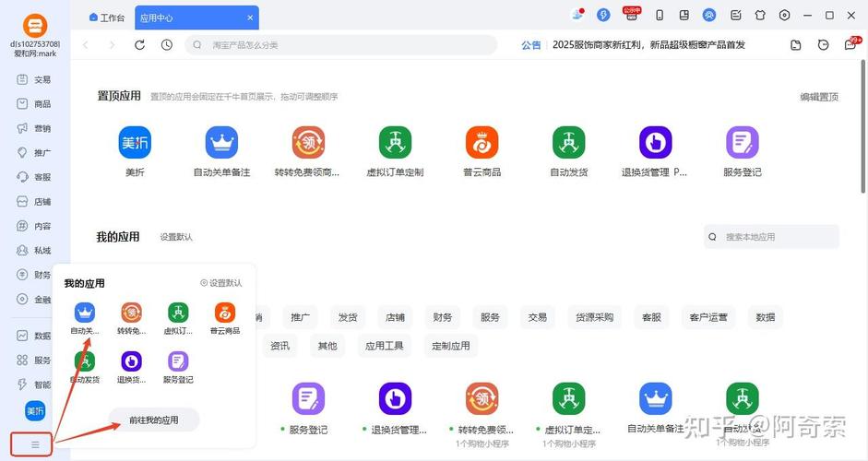
Task: Close the 应用中心 tab
Action: (x=250, y=18)
